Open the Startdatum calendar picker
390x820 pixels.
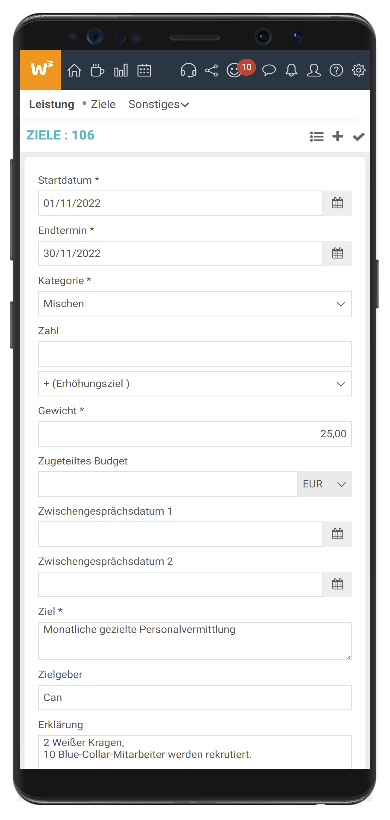[x=338, y=203]
